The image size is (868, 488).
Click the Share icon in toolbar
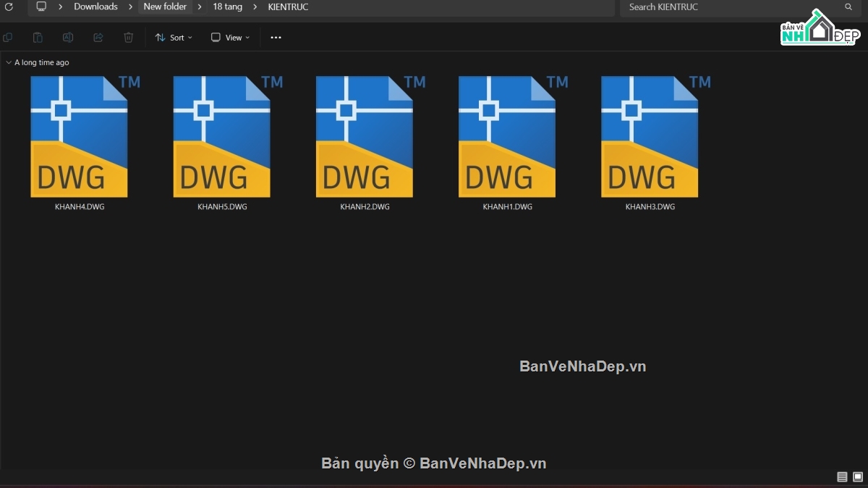[x=98, y=38]
